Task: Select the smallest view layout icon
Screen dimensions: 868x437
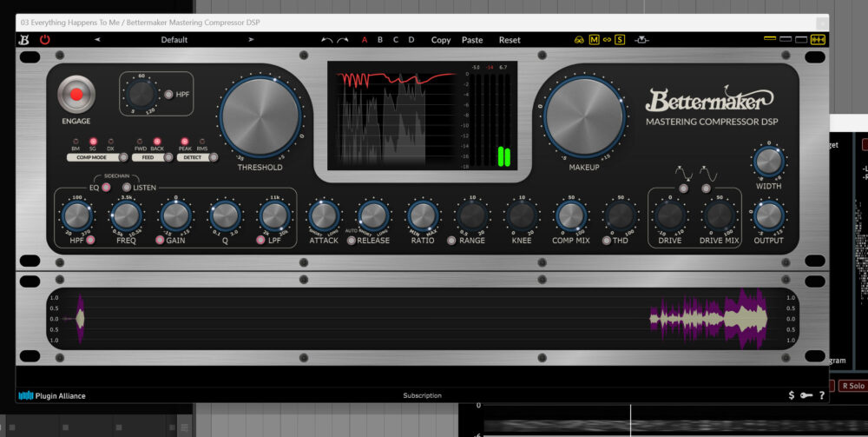Action: pos(770,39)
